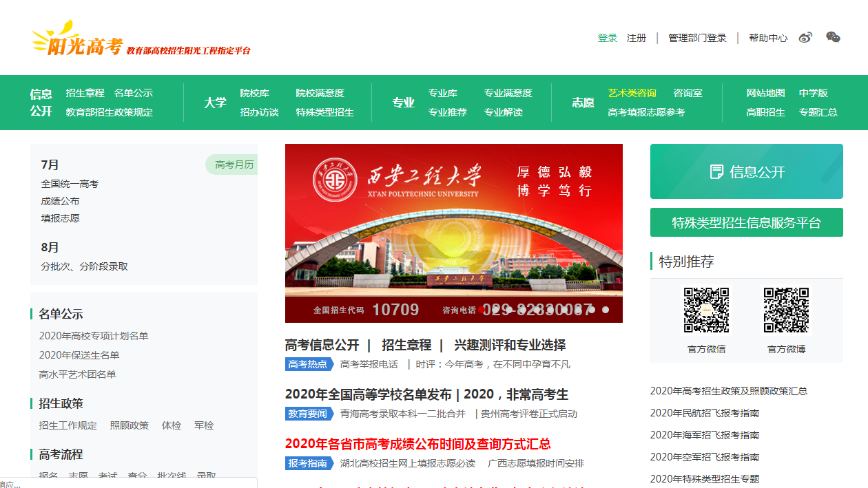868x488 pixels.
Task: Scan the 官方微博 QR code
Action: [786, 310]
